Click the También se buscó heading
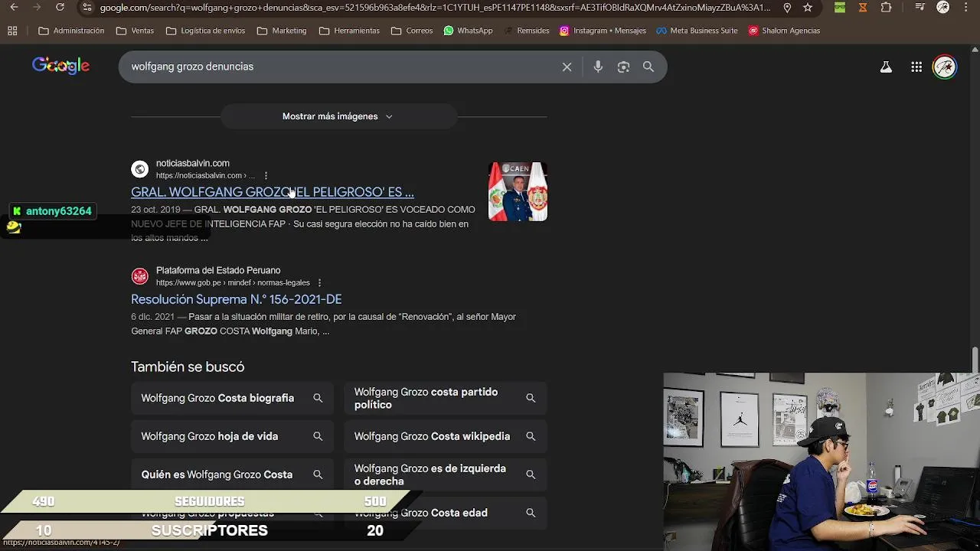 [x=188, y=367]
